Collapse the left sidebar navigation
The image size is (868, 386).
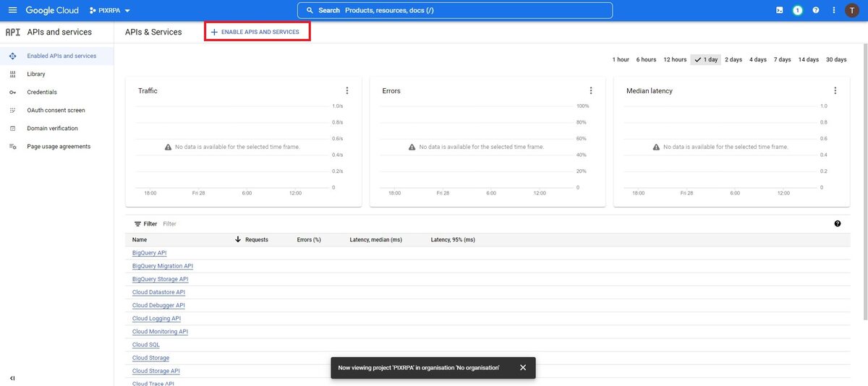coord(12,378)
